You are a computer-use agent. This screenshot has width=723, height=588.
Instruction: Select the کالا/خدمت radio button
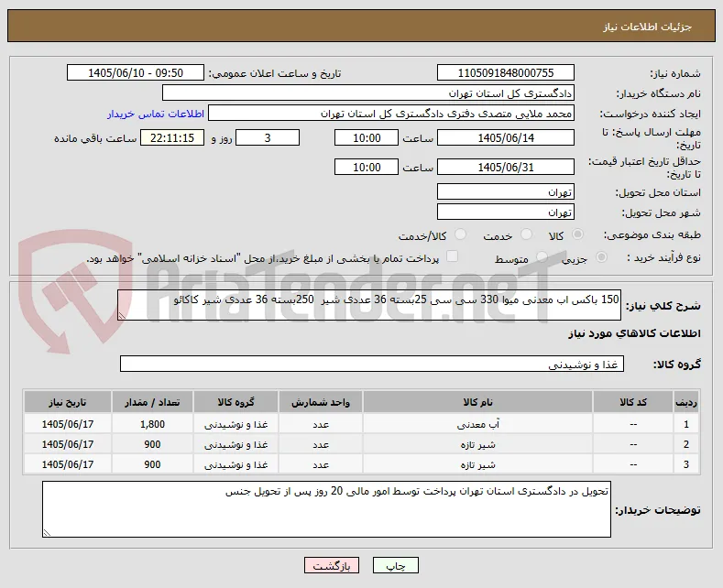coord(460,234)
